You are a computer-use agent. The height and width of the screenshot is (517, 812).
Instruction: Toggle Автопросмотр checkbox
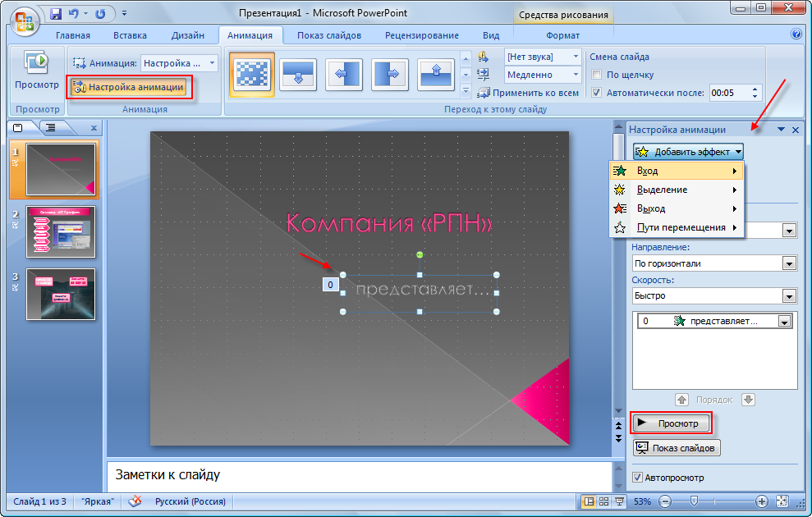pos(637,477)
